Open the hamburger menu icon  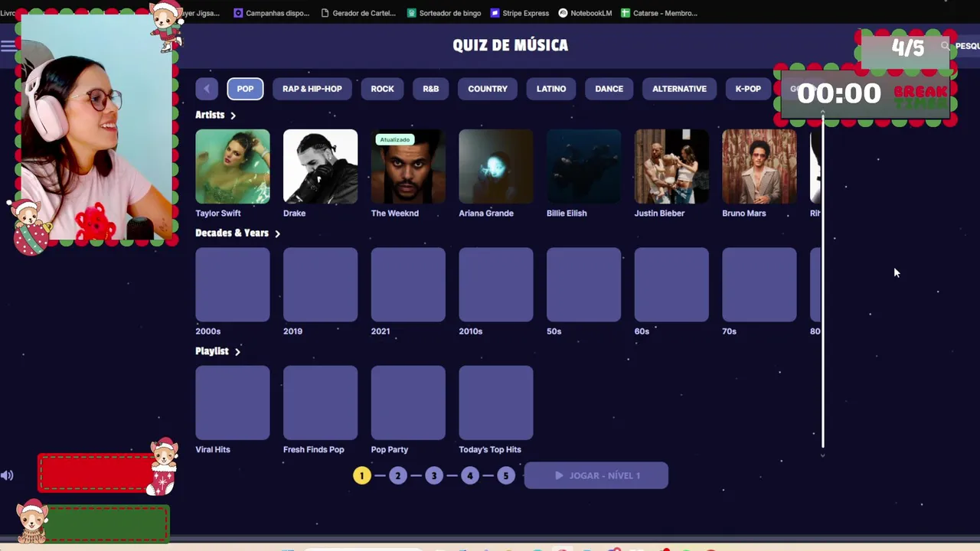click(8, 46)
